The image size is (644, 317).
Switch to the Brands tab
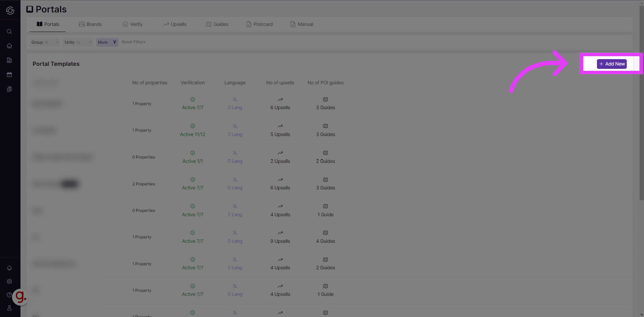tap(90, 24)
